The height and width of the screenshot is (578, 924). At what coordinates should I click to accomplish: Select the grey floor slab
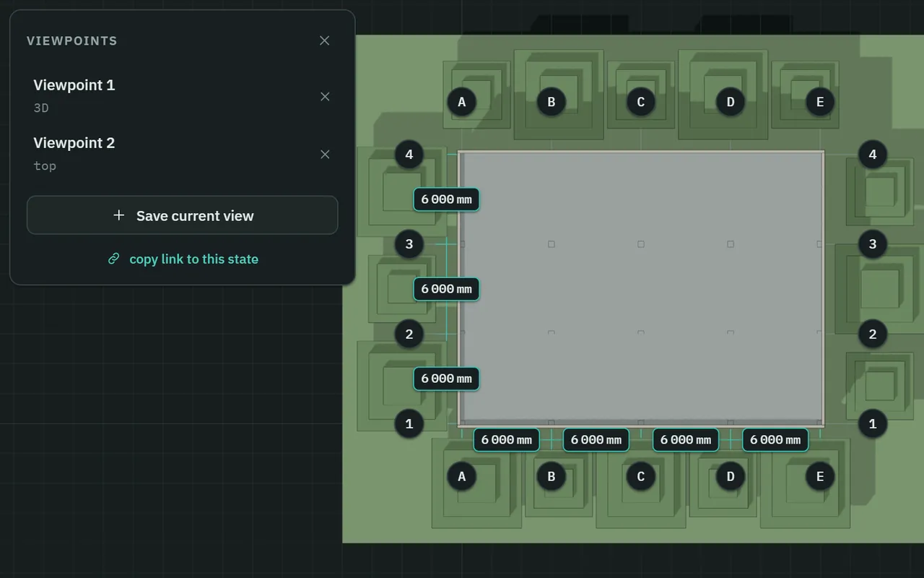tap(641, 289)
